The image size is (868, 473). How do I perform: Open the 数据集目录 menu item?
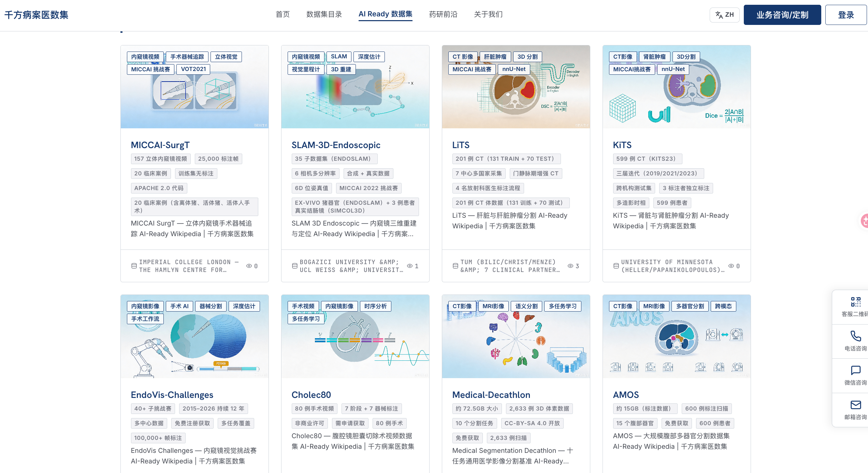(324, 14)
